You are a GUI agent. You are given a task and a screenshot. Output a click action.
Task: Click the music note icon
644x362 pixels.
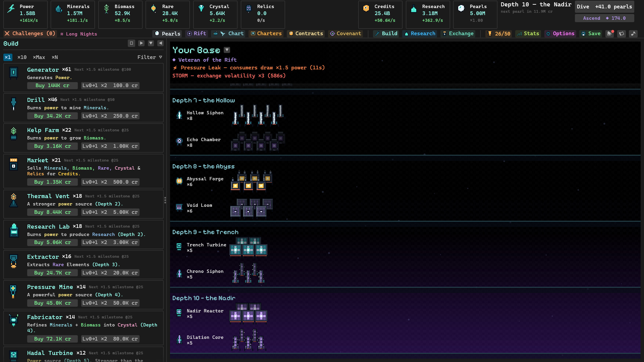[633, 34]
